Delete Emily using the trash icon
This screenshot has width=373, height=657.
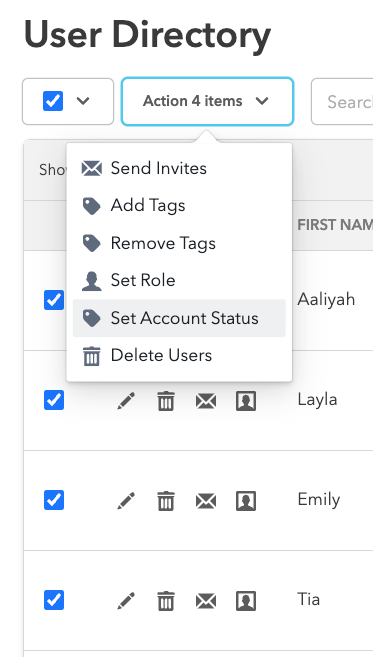coord(166,501)
